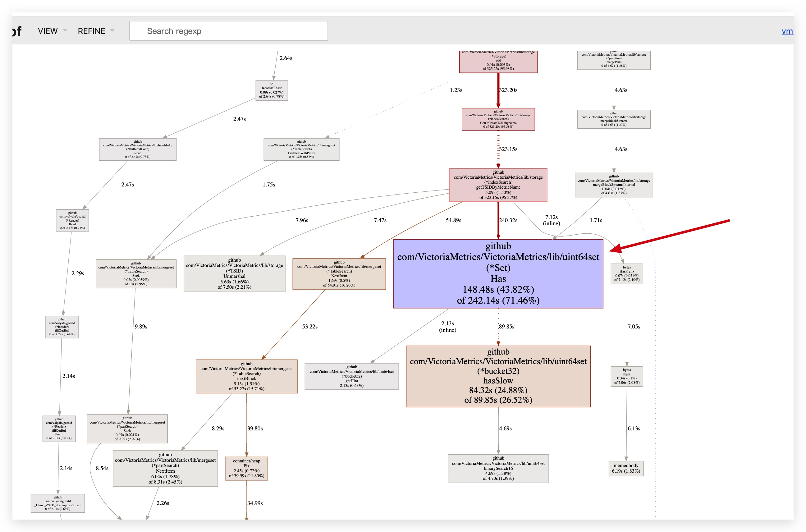Select the bucket32 hasSlow node
The height and width of the screenshot is (532, 806).
pyautogui.click(x=498, y=376)
